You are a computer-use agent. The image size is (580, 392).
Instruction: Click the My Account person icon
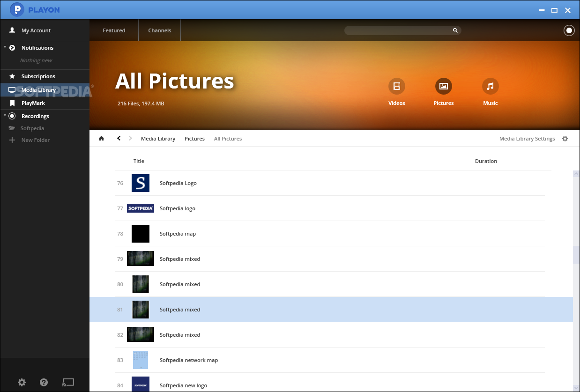pyautogui.click(x=12, y=30)
